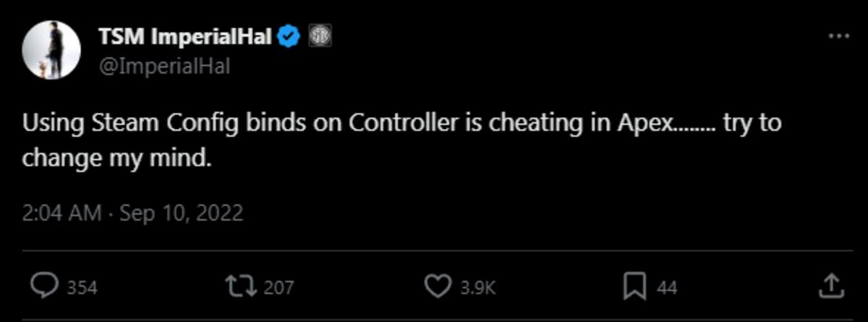Click the reply speech bubble icon
This screenshot has height=322, width=868.
45,287
